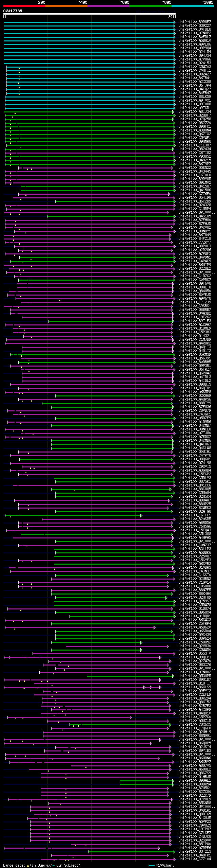Click the UniRef100_C5P7G0 label

(195, 717)
